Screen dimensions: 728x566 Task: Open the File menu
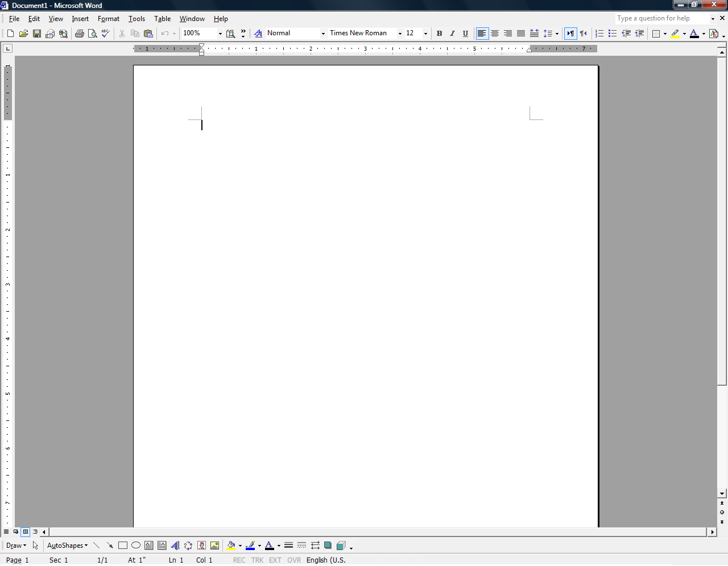coord(14,19)
